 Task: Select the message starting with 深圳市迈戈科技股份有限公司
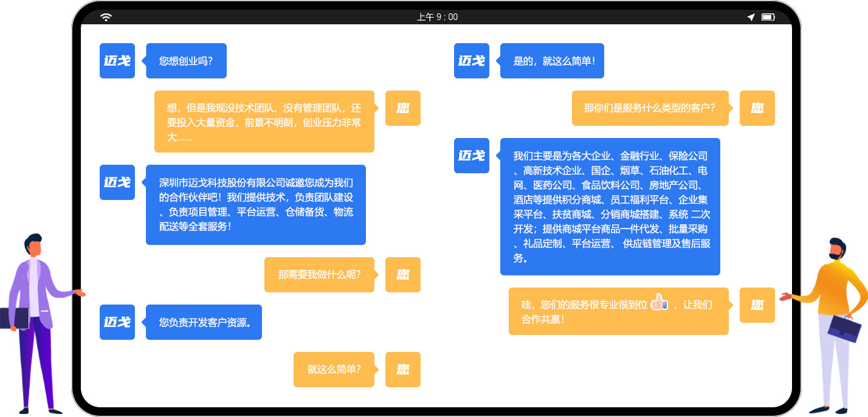click(x=256, y=205)
